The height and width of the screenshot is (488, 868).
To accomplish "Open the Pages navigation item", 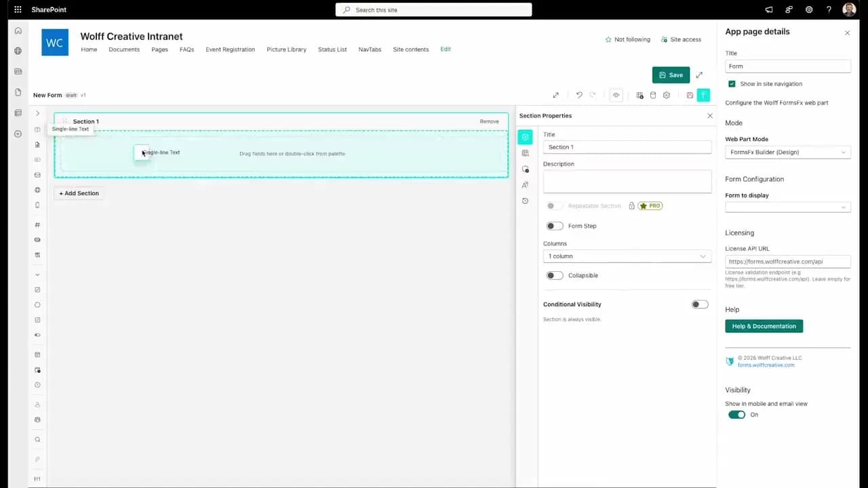I will 159,49.
